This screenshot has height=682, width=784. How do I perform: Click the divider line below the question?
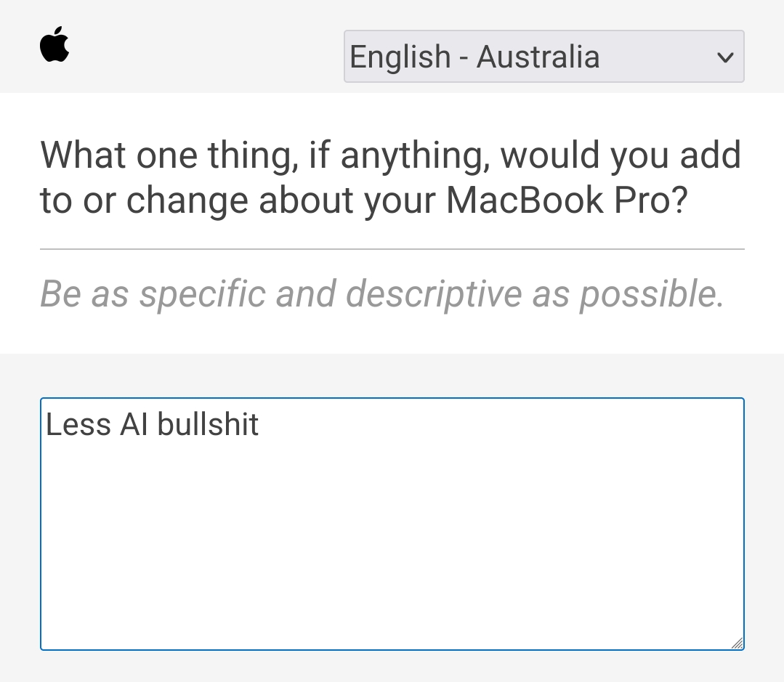(x=392, y=249)
